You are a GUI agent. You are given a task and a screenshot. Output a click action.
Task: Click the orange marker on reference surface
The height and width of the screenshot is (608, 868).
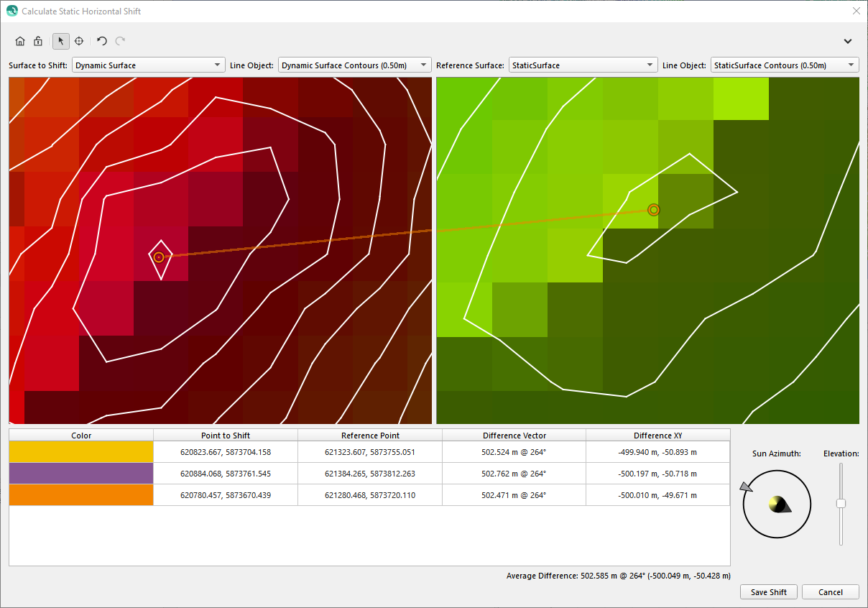pos(654,210)
